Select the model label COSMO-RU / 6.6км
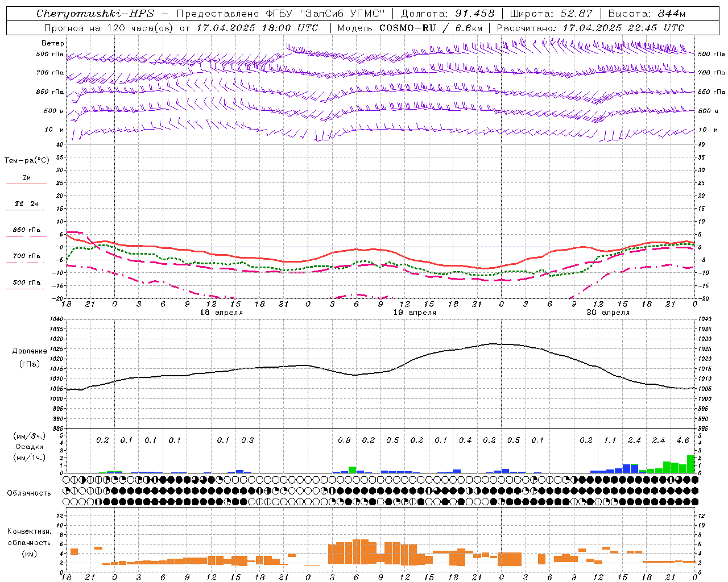The width and height of the screenshot is (728, 582). coord(432,27)
